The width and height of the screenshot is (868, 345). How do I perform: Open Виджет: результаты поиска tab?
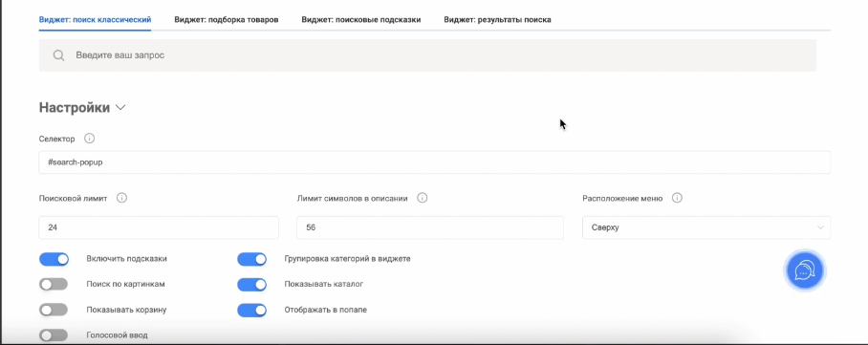[497, 20]
